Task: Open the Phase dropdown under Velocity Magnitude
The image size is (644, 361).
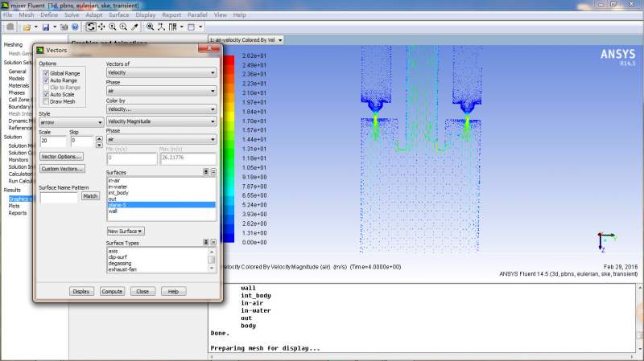Action: (x=161, y=139)
